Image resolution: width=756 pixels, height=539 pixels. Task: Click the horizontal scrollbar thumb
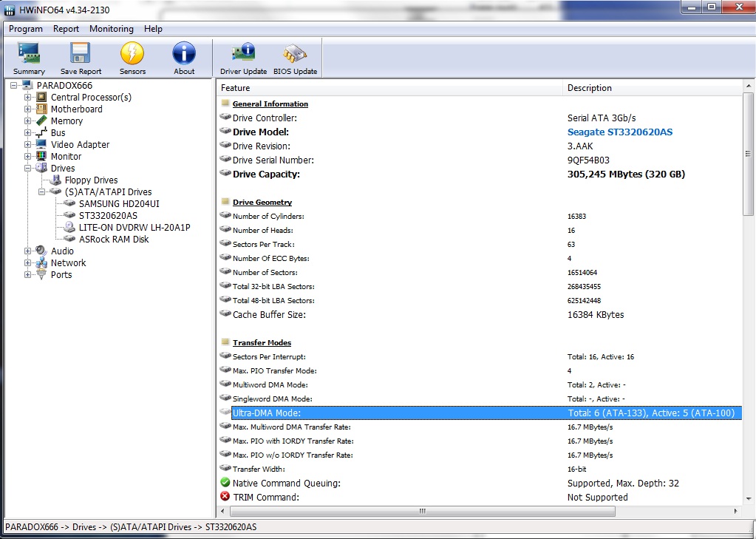423,511
